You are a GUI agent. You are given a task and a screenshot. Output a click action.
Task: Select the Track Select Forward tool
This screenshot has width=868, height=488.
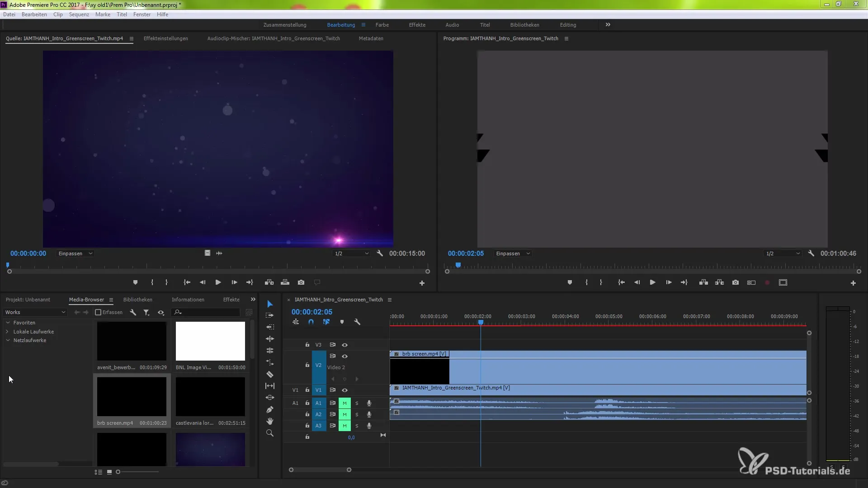coord(270,315)
